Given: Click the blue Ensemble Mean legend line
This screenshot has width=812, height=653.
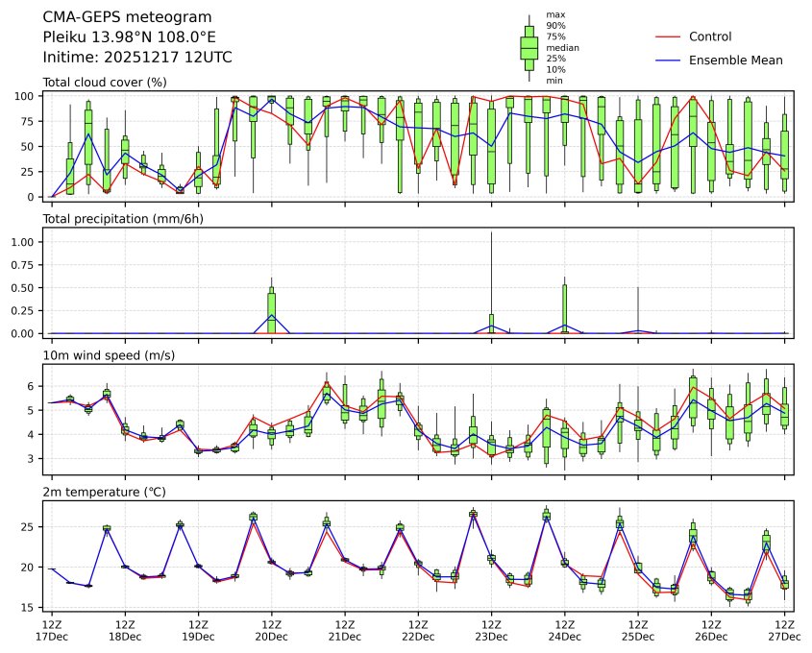Looking at the screenshot, I should click(x=669, y=60).
